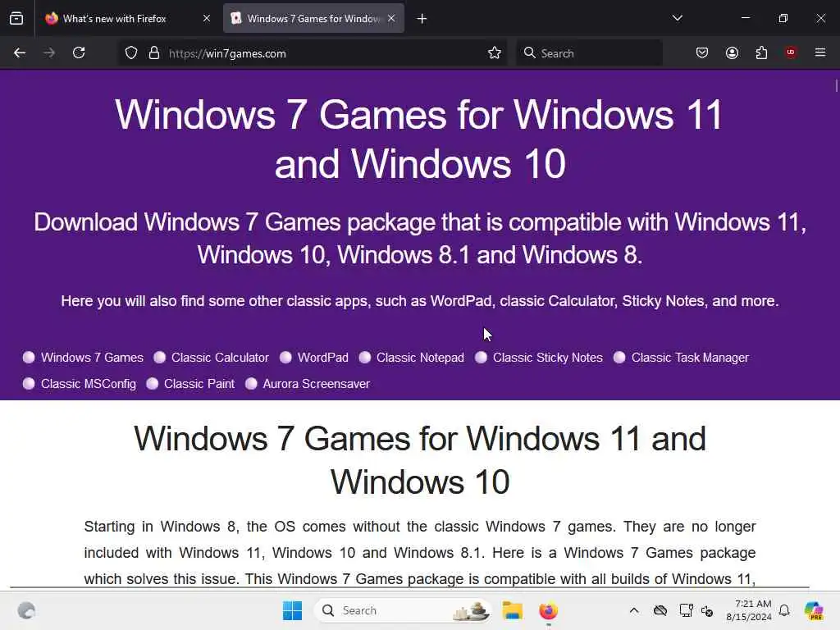Viewport: 840px width, 630px height.
Task: Follow the WordPad link
Action: pos(323,358)
